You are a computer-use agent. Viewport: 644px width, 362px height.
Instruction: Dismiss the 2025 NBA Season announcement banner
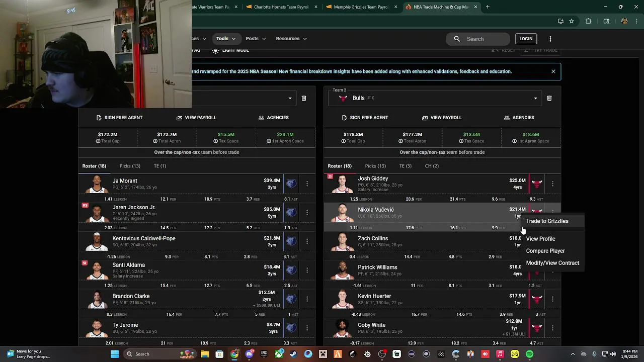553,71
